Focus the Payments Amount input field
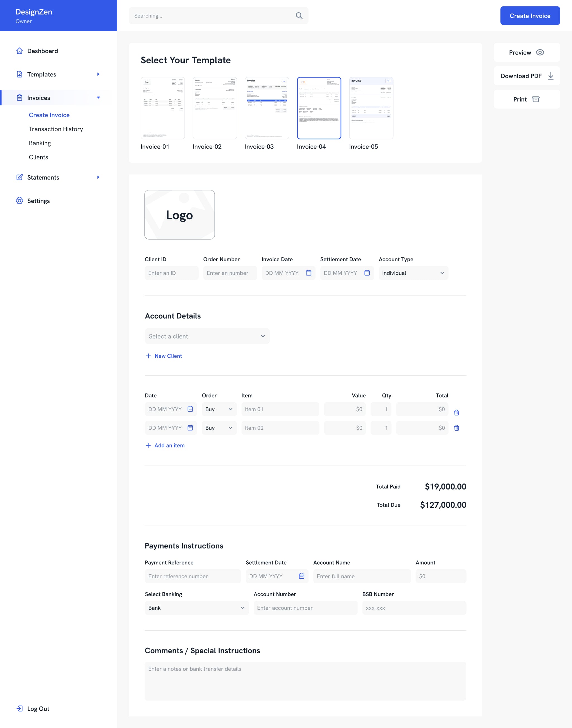The width and height of the screenshot is (572, 728). pos(441,576)
